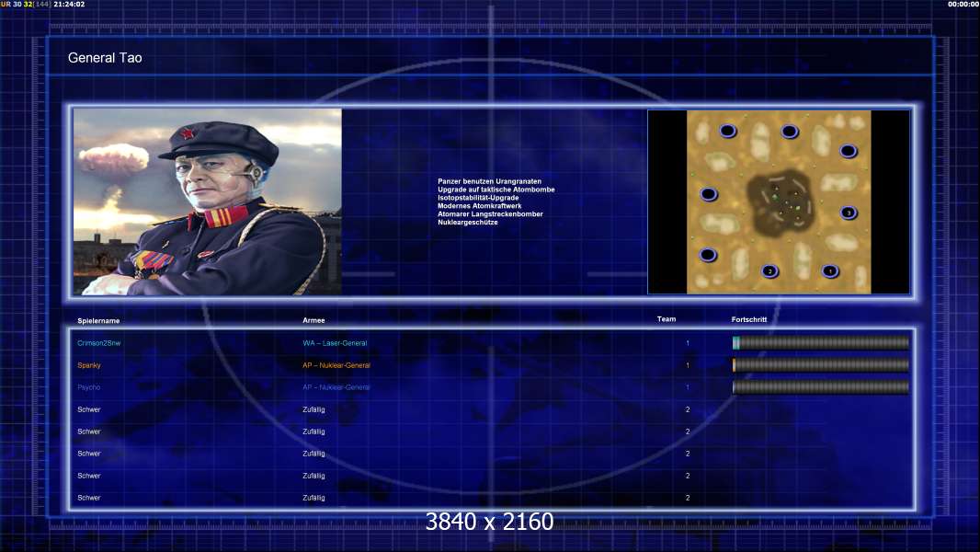Click the 'Nukleargeschütze' line
Image resolution: width=980 pixels, height=552 pixels.
[468, 222]
